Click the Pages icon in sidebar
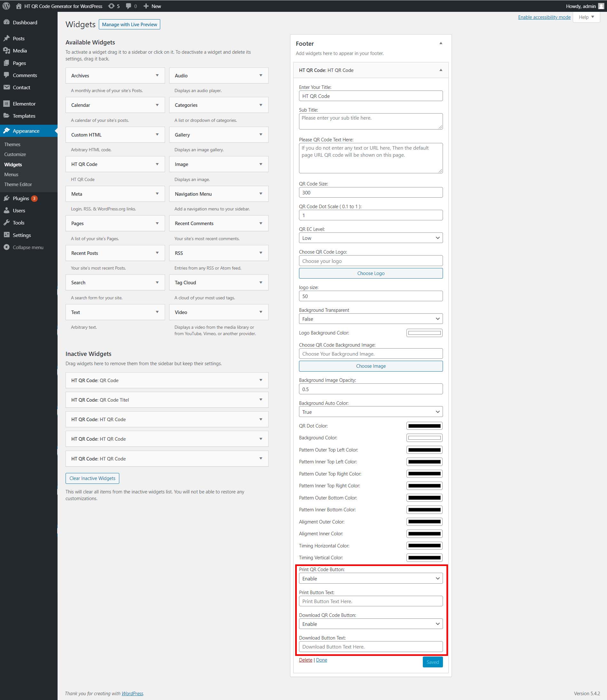607x700 pixels. tap(6, 63)
